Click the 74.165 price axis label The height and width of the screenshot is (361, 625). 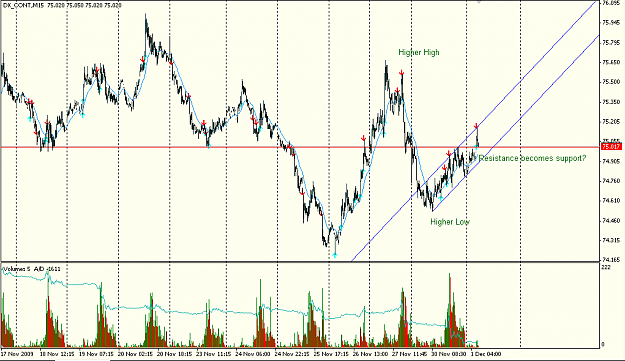pos(611,260)
